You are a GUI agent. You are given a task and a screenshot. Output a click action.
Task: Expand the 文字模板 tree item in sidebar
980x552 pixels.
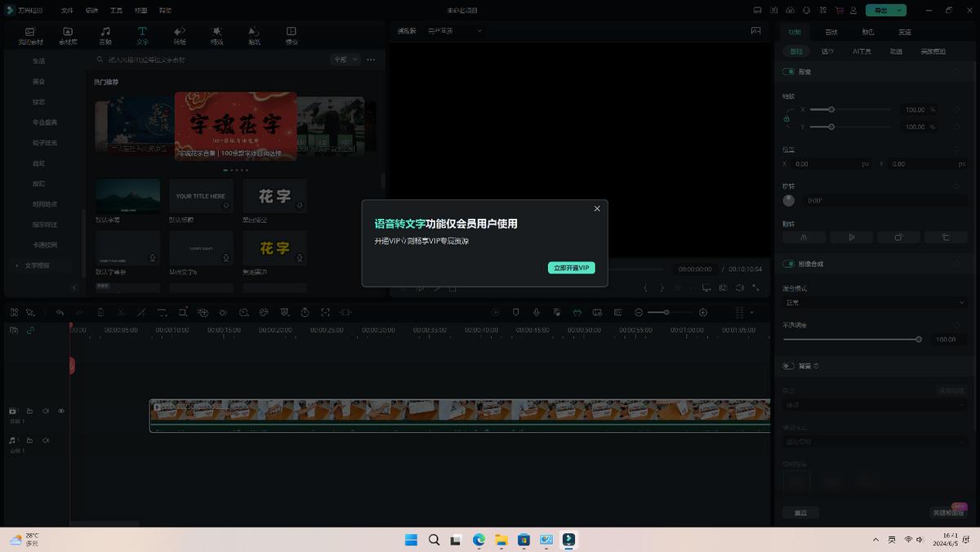(x=17, y=265)
